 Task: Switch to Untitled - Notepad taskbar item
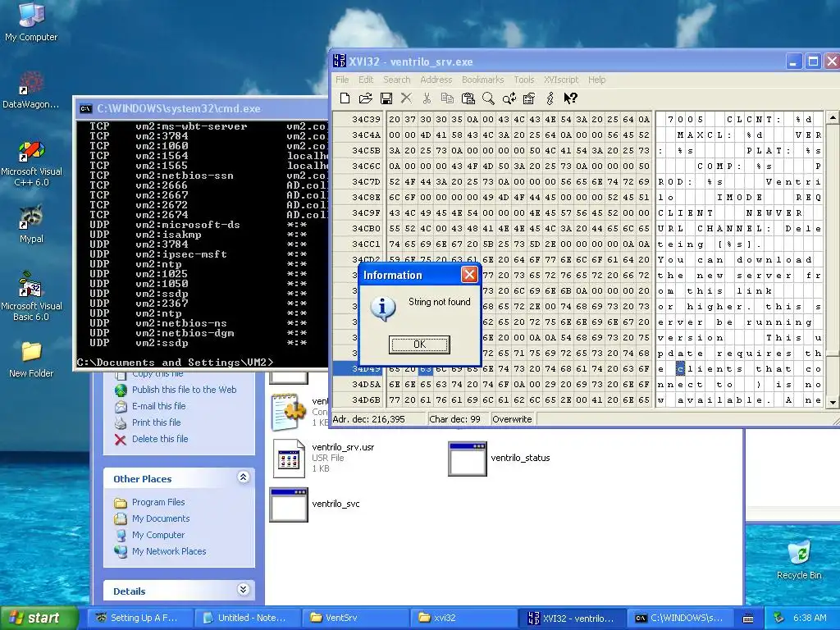[246, 618]
